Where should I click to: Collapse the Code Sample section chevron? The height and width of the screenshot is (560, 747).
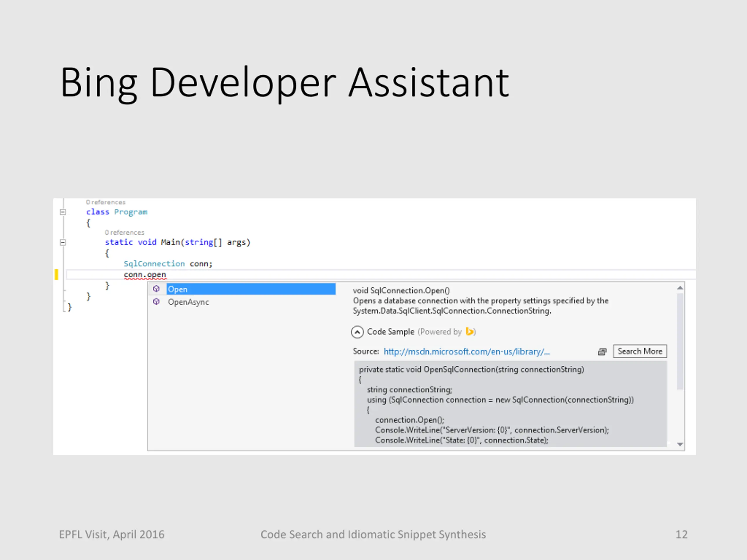[x=357, y=332]
